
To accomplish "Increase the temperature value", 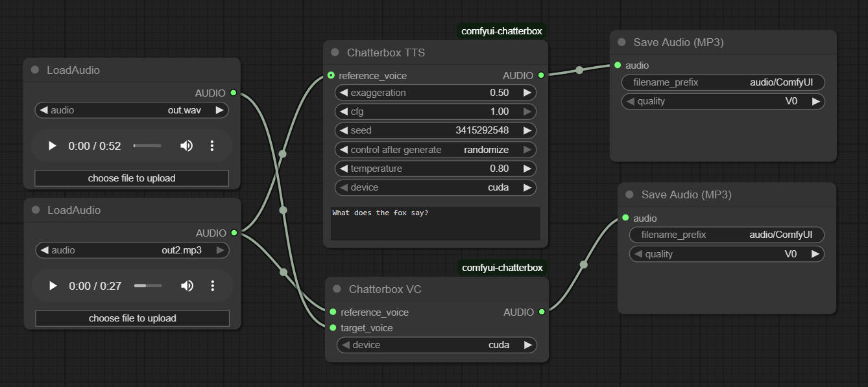I will click(x=527, y=169).
